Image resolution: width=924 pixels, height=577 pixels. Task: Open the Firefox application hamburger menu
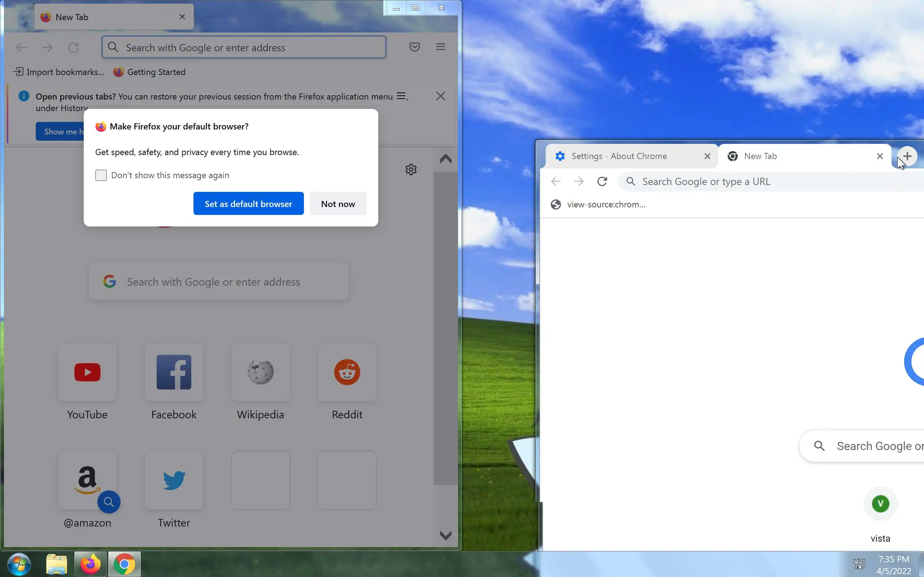(440, 47)
